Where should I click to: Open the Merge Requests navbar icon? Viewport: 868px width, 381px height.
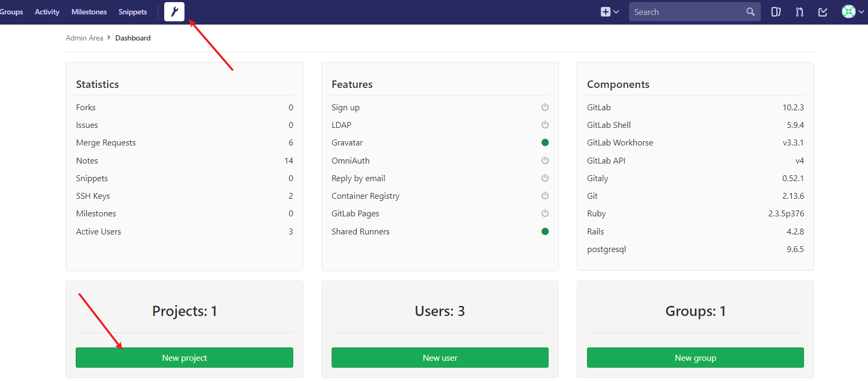coord(800,12)
